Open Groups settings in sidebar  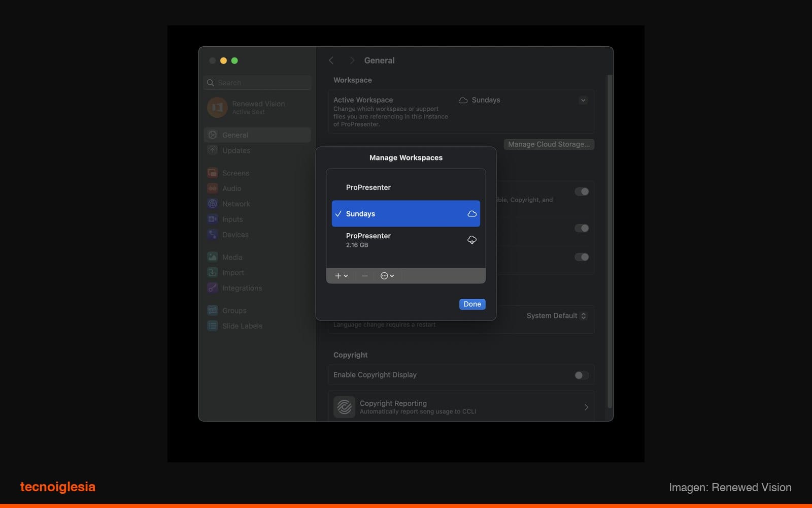click(x=257, y=310)
